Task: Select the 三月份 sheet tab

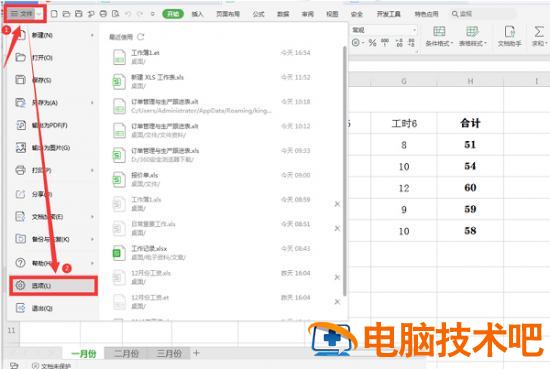Action: [x=169, y=353]
